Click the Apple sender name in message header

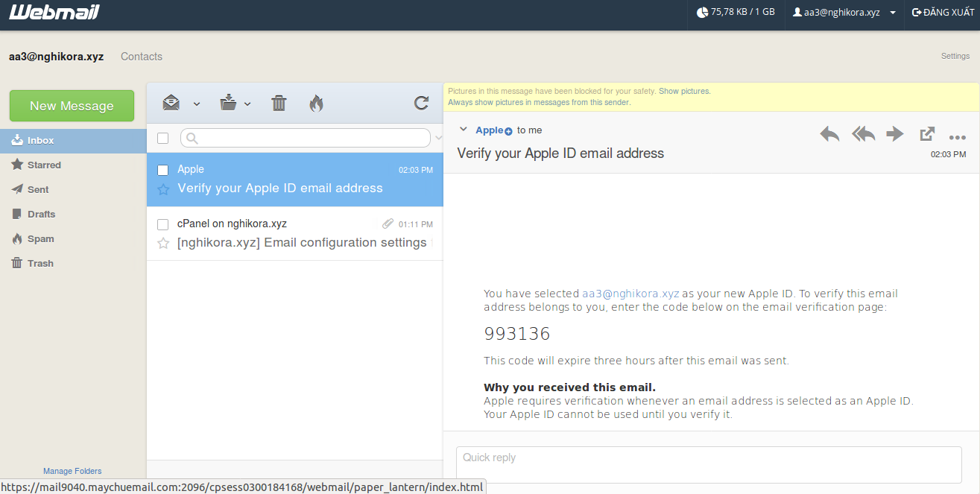(x=490, y=130)
